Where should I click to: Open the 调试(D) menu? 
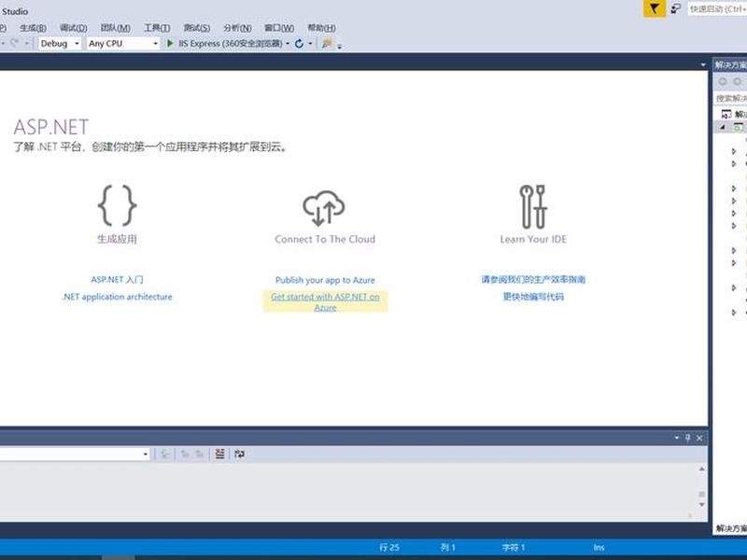click(74, 28)
